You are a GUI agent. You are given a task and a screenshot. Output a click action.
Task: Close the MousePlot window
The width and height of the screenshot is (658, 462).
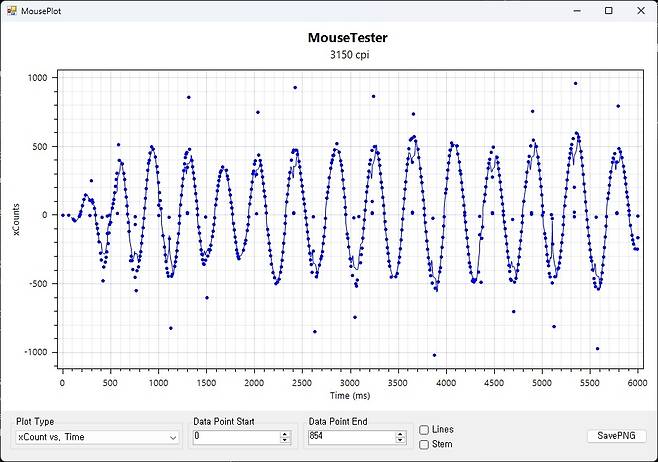[641, 10]
